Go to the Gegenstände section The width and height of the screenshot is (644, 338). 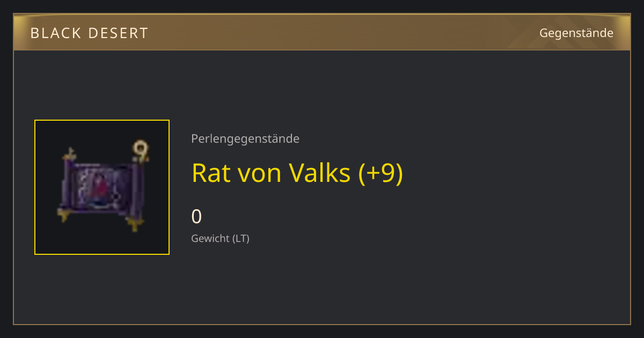pyautogui.click(x=576, y=33)
